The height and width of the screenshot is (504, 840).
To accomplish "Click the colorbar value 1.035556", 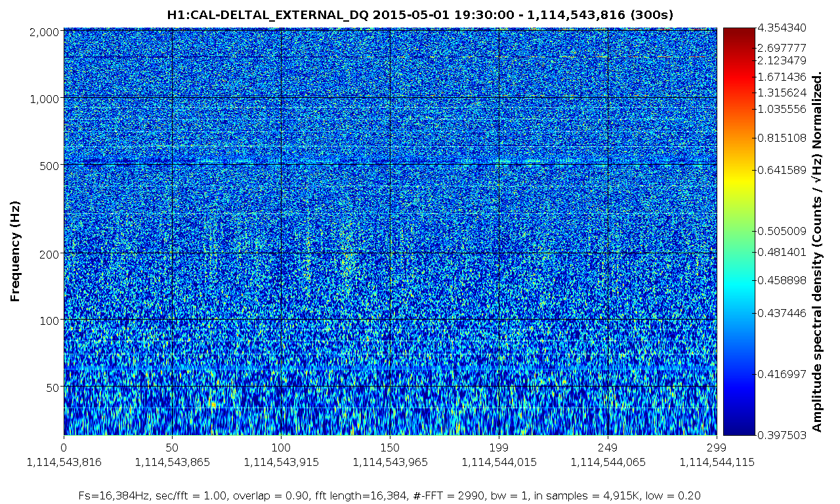I will (x=781, y=109).
